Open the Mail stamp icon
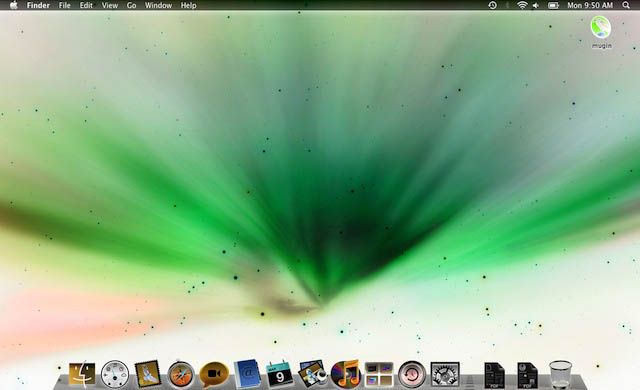 coord(148,373)
